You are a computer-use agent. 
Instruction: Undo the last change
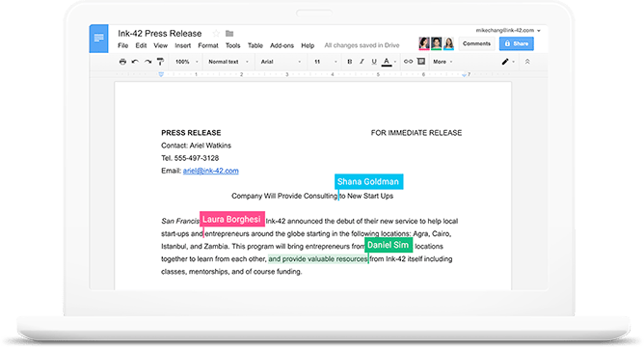click(135, 62)
